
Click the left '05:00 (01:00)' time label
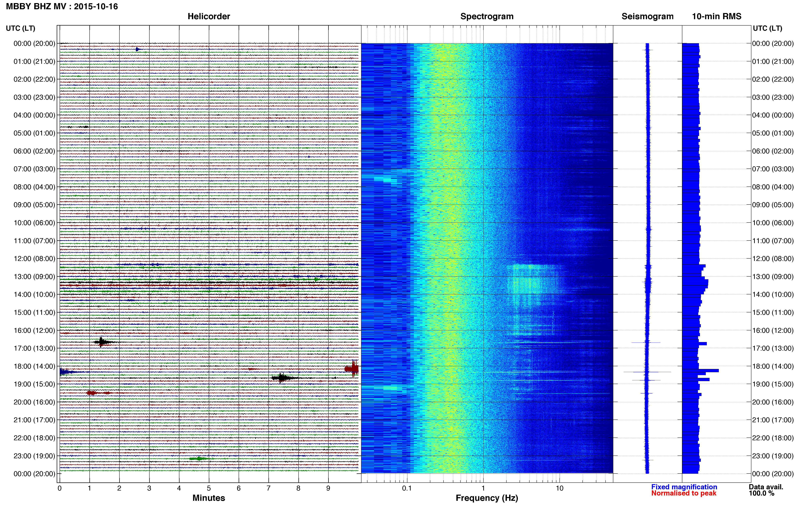pyautogui.click(x=34, y=133)
